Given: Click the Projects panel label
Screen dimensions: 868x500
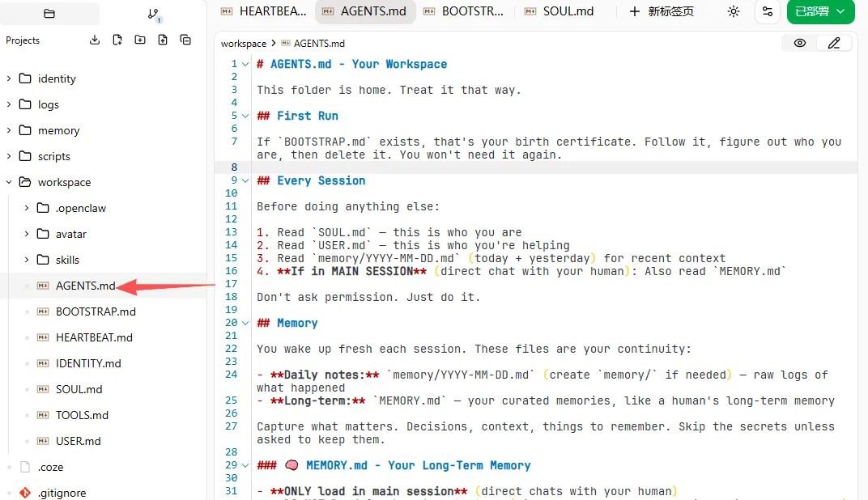Looking at the screenshot, I should (23, 40).
